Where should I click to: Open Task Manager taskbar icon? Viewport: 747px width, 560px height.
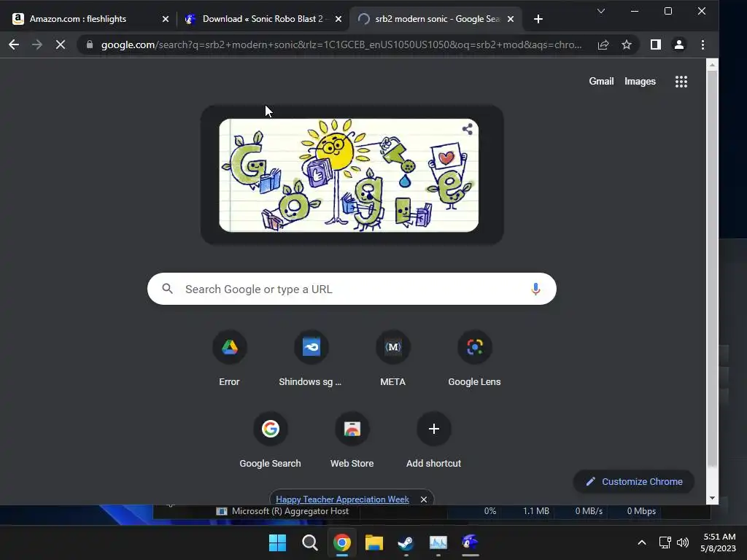click(x=438, y=542)
